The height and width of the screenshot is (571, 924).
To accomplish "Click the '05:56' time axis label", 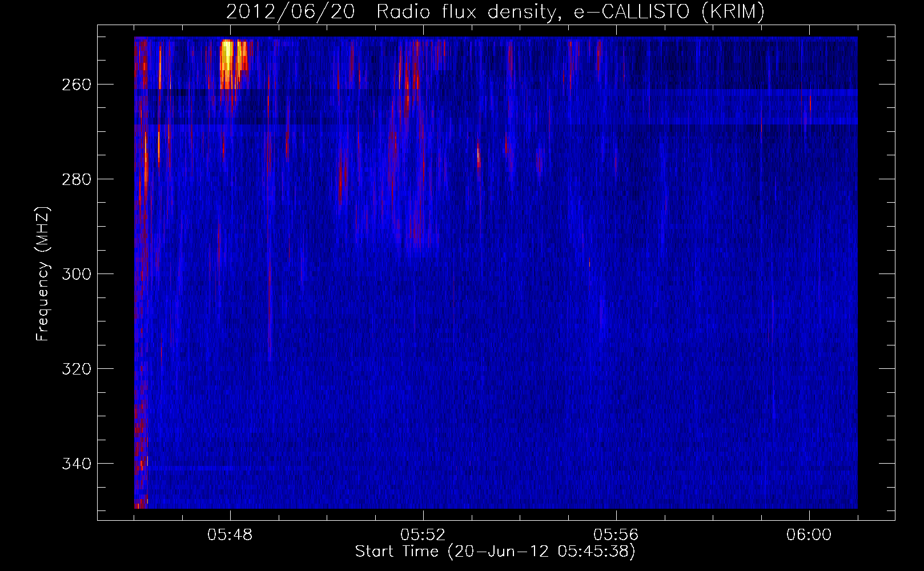I will [x=616, y=535].
